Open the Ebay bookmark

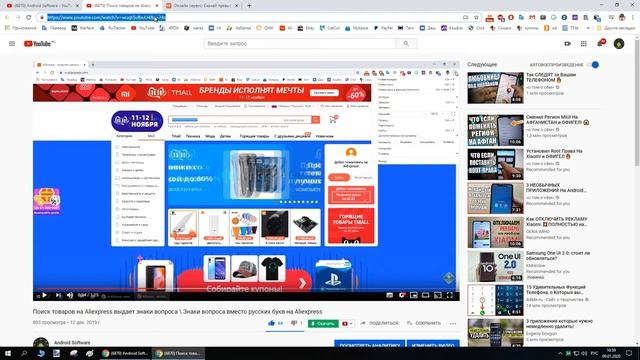[307, 28]
